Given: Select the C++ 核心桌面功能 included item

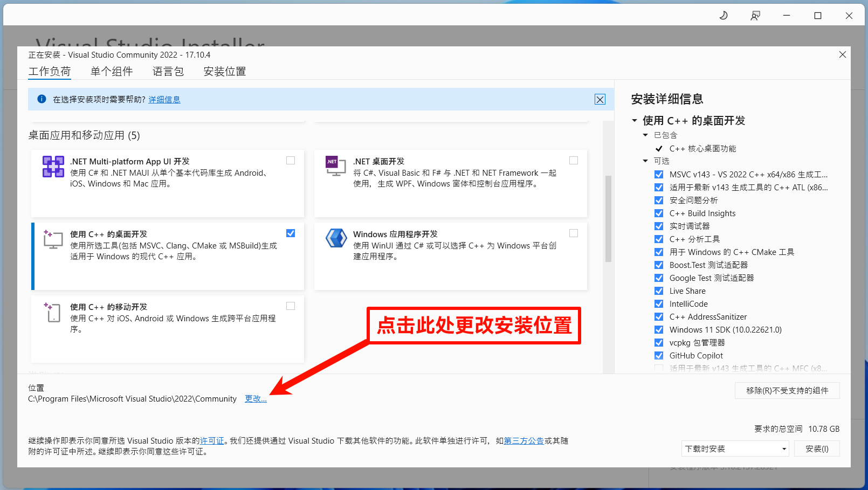Looking at the screenshot, I should [x=702, y=149].
